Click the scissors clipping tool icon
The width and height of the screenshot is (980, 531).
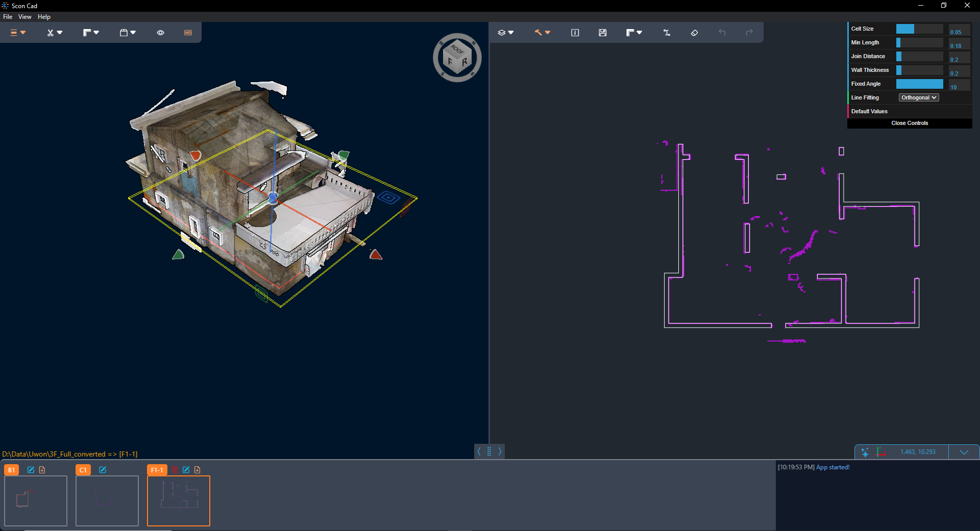tap(51, 33)
